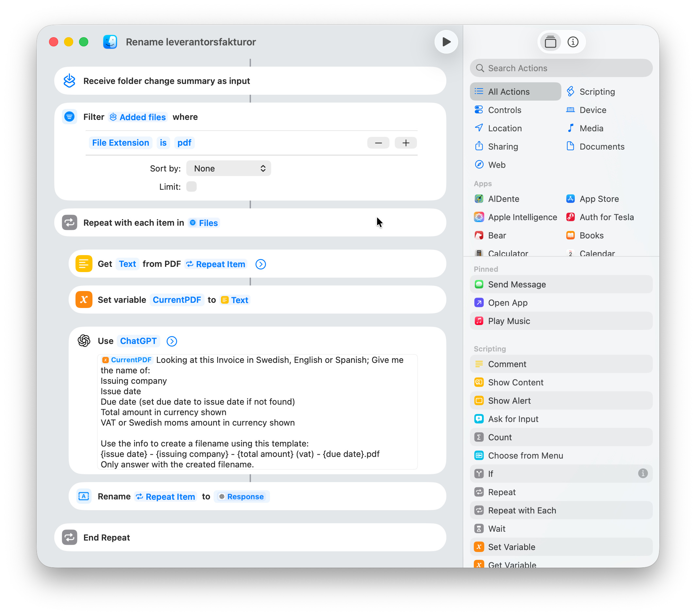This screenshot has height=616, width=696.
Task: Expand the Get Text from PDF options chevron
Action: pos(260,264)
